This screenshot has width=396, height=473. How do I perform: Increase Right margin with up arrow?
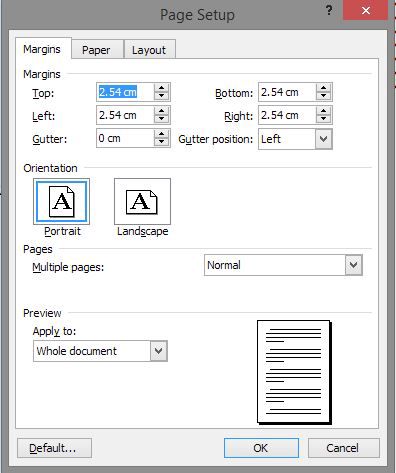click(323, 111)
